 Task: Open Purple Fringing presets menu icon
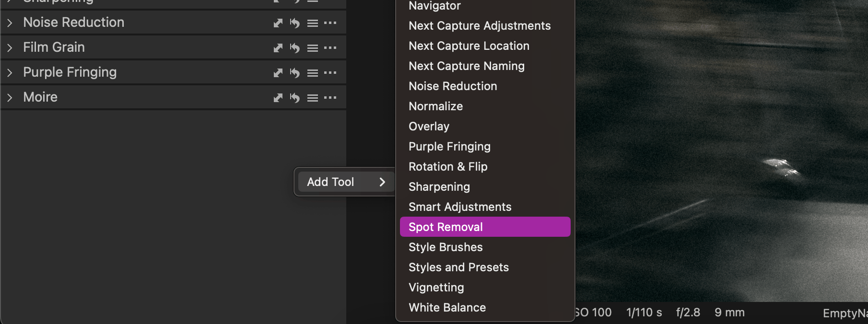313,73
